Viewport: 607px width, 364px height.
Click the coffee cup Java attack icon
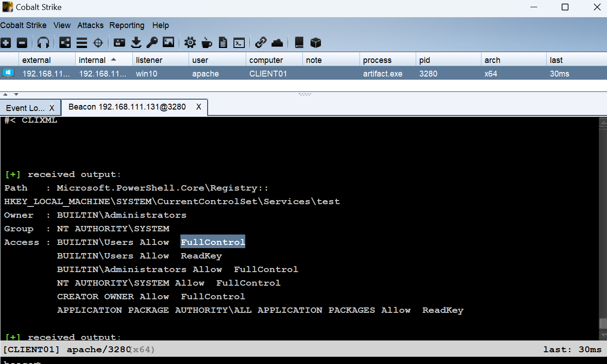click(207, 43)
